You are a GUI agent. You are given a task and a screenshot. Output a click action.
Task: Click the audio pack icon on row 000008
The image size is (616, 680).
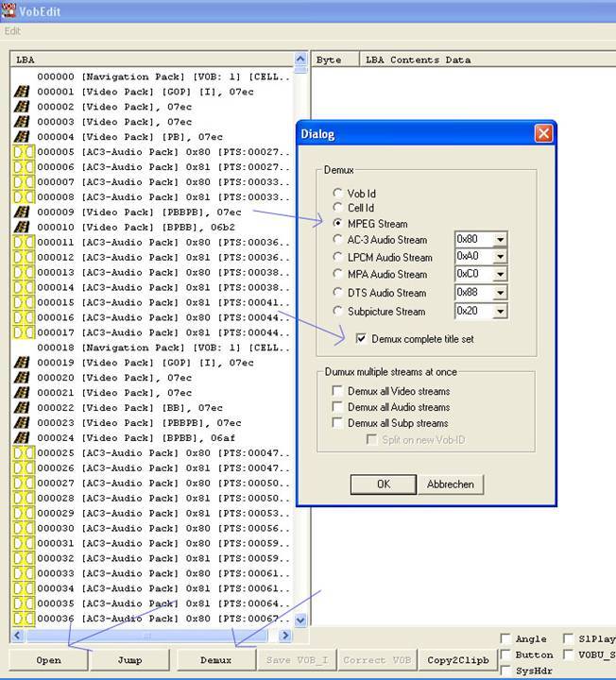pyautogui.click(x=24, y=196)
